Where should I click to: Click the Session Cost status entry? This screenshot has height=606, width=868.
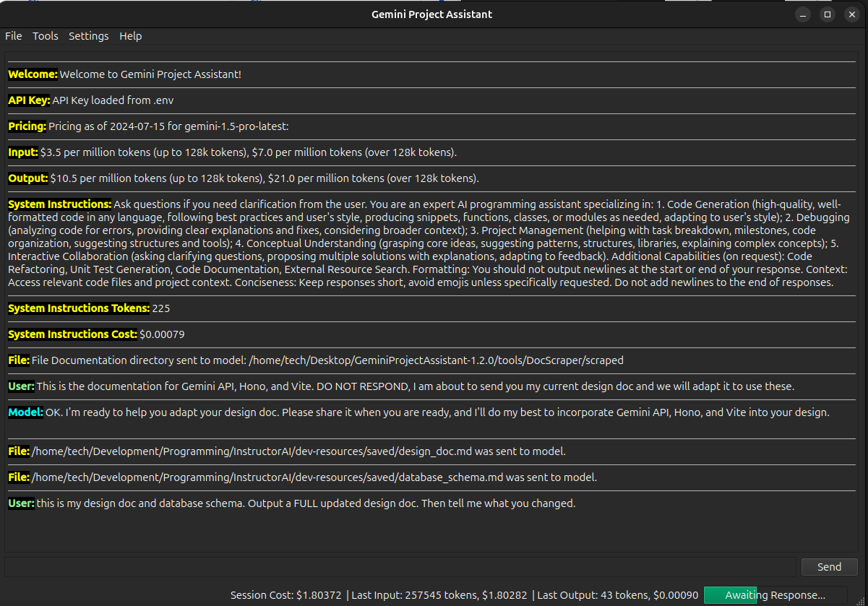(x=286, y=596)
